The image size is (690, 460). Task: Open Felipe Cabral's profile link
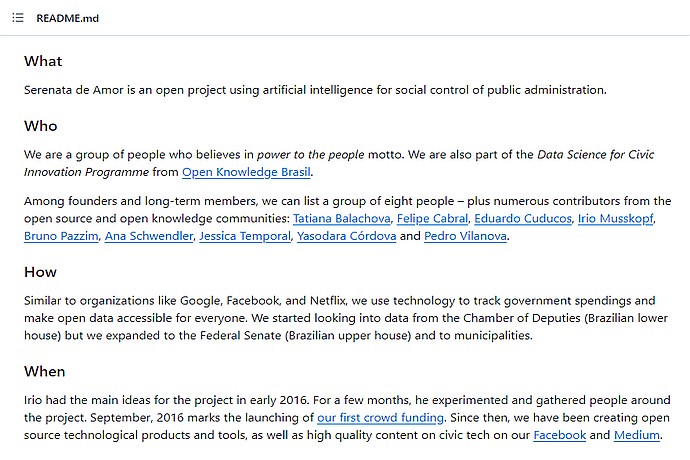432,219
